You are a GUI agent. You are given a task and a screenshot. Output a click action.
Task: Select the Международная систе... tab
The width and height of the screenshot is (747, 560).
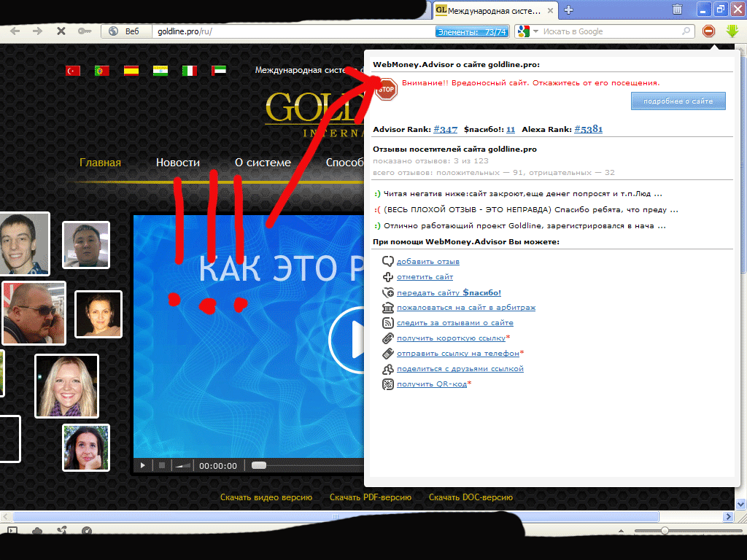495,10
